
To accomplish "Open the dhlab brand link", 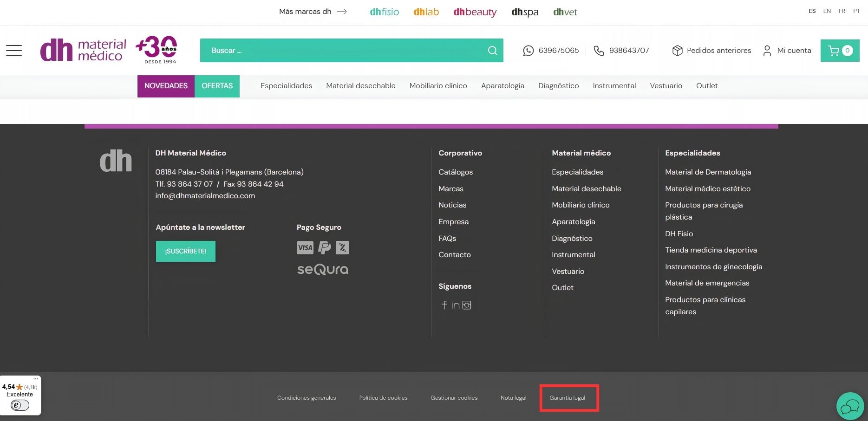I will point(426,12).
